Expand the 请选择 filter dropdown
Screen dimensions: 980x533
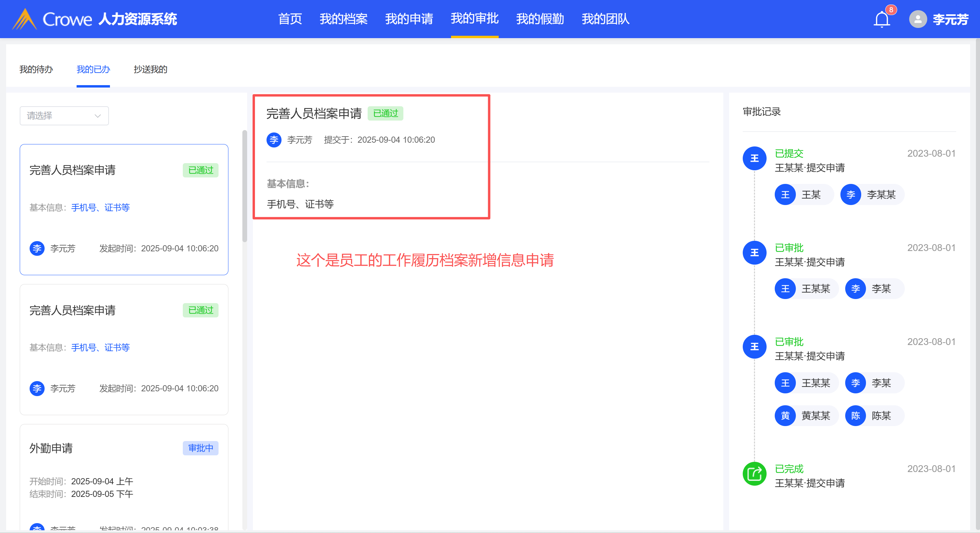pyautogui.click(x=64, y=116)
